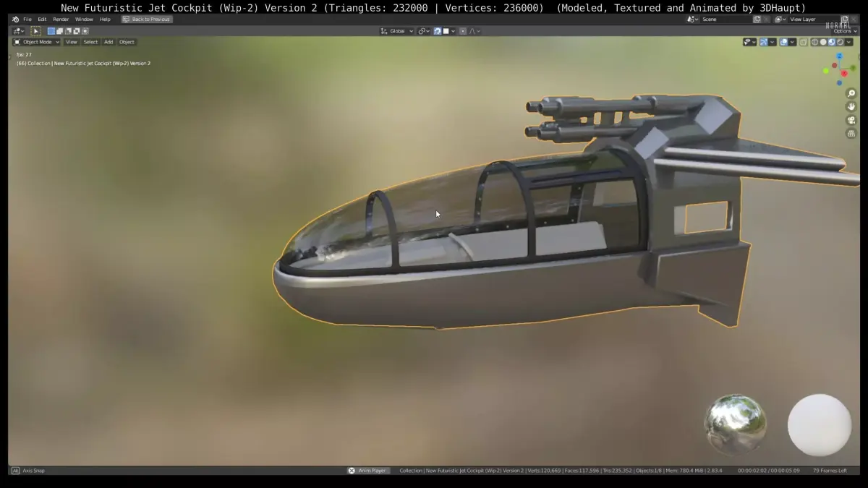Image resolution: width=868 pixels, height=488 pixels.
Task: Click the Alt key icon near Axis Snap
Action: (15, 471)
